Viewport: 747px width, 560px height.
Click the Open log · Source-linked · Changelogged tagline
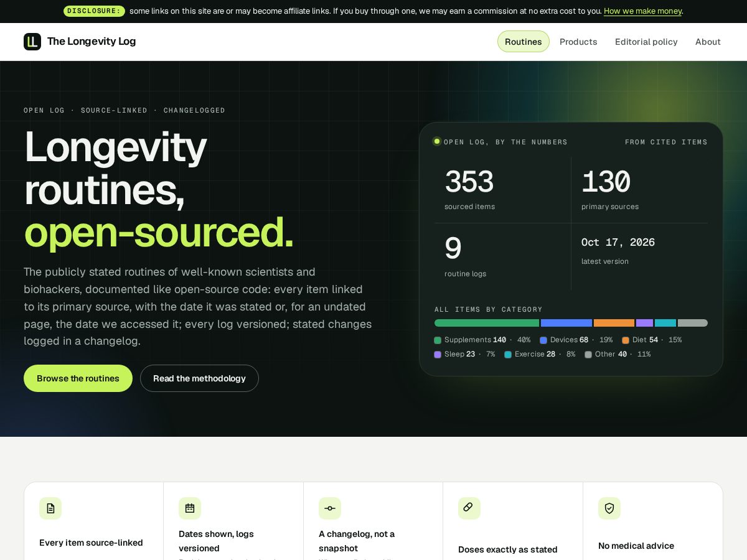tap(125, 110)
